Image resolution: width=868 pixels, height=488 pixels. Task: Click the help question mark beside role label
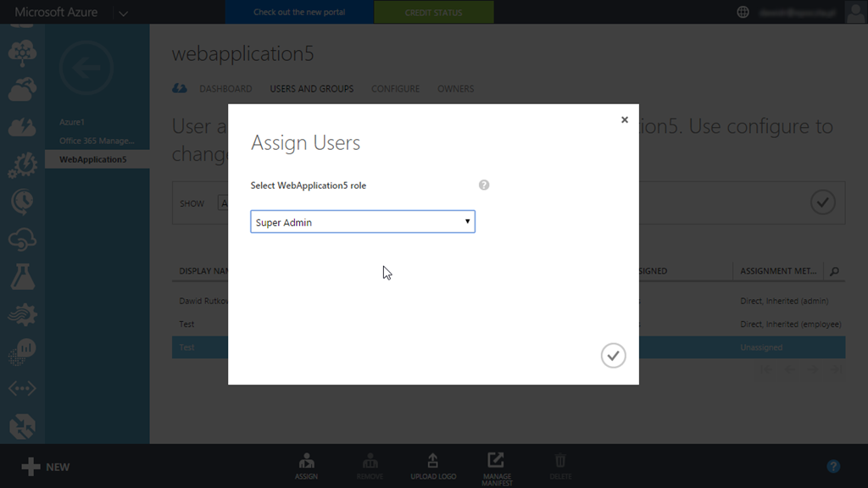(x=484, y=186)
